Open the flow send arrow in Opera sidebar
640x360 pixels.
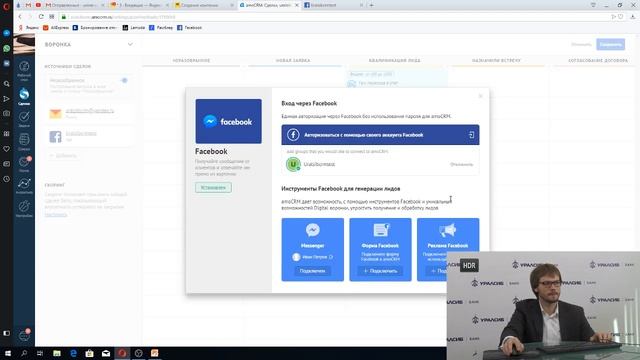click(7, 99)
